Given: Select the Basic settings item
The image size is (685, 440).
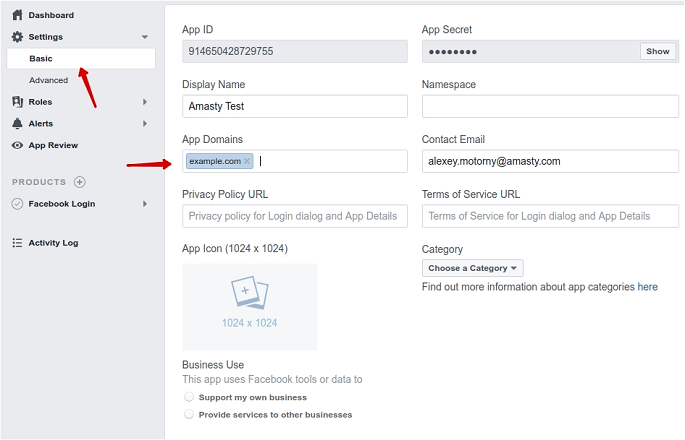Looking at the screenshot, I should (x=81, y=59).
